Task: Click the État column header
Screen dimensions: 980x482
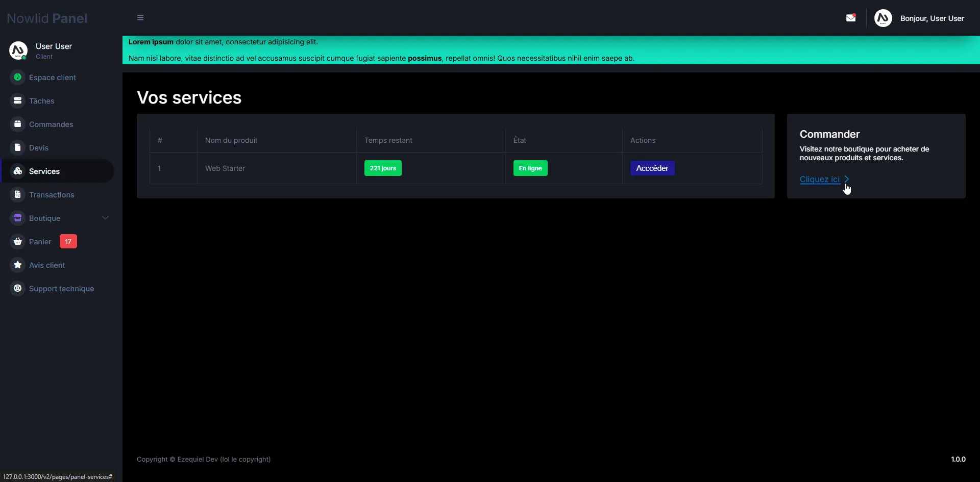Action: (x=520, y=140)
